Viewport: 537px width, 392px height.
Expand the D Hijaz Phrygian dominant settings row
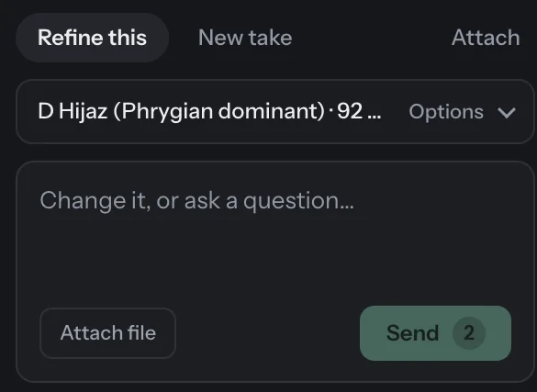point(275,112)
